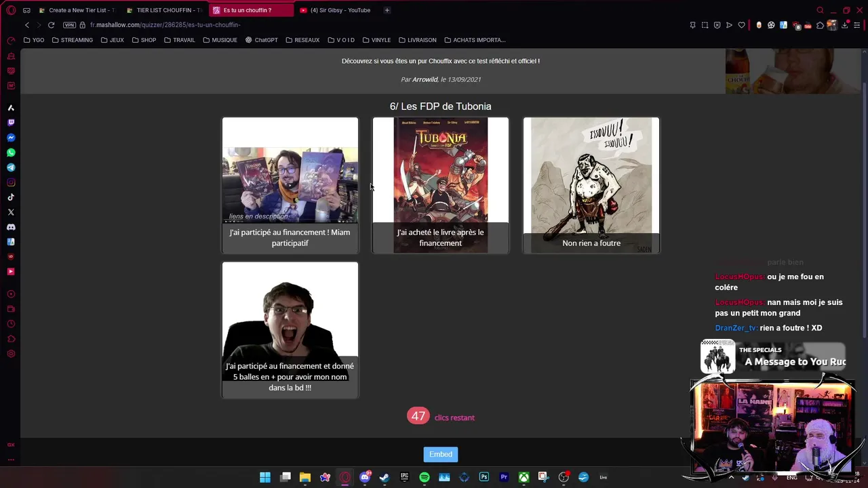This screenshot has width=868, height=488.
Task: Open Xbox app from the taskbar
Action: [x=524, y=477]
